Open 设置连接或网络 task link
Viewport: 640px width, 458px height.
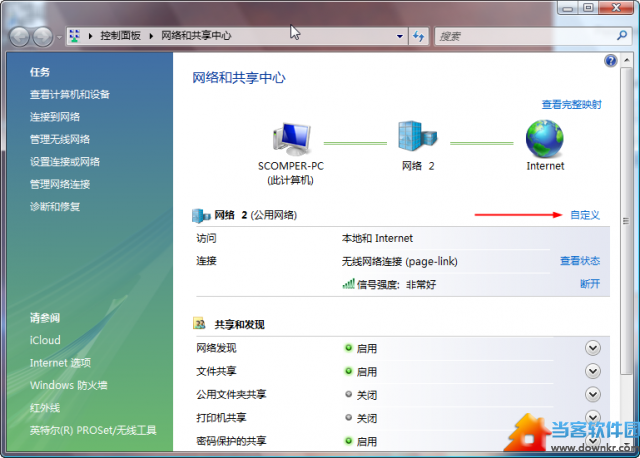[65, 162]
